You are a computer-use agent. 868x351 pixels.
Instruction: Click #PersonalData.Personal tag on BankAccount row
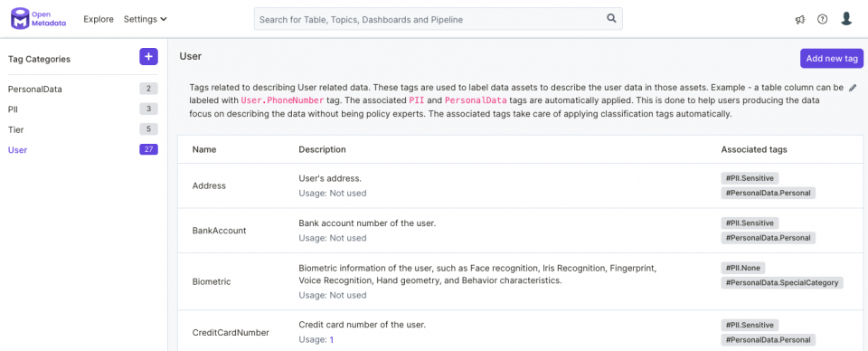[769, 238]
